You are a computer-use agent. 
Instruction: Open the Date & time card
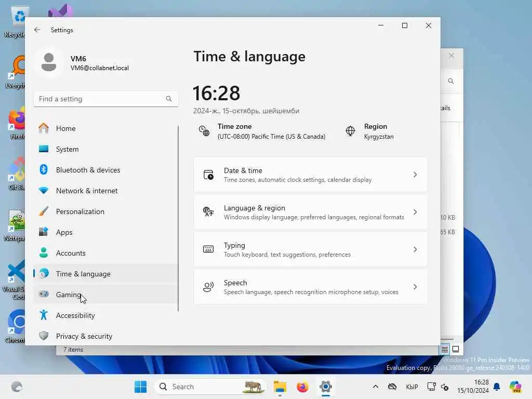[x=310, y=175]
